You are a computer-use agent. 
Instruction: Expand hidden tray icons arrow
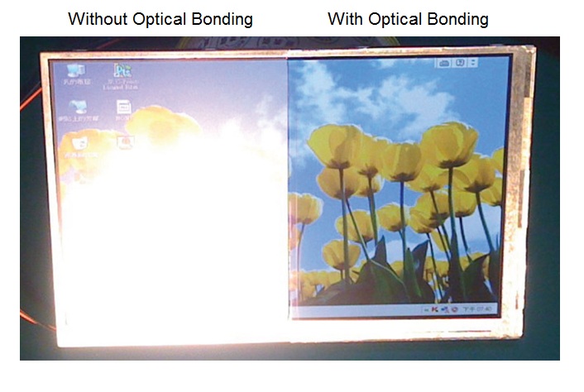click(x=424, y=309)
